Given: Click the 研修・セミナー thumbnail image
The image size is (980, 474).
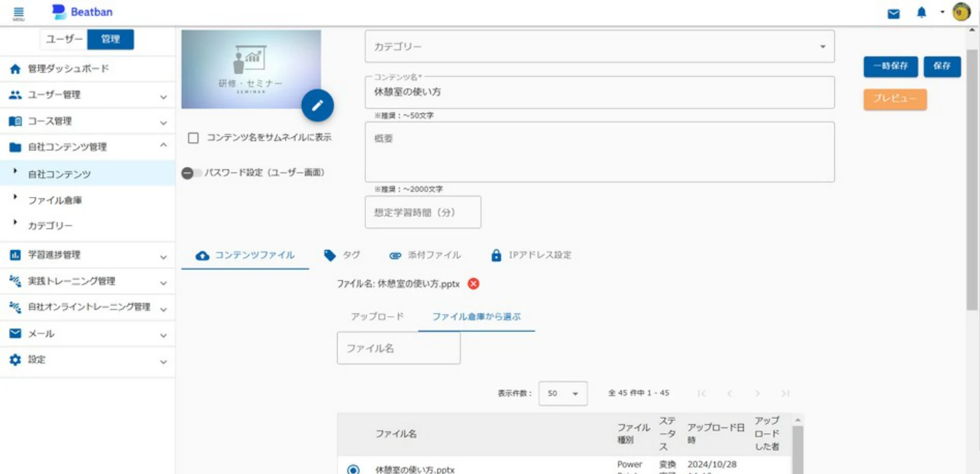Looking at the screenshot, I should 251,69.
